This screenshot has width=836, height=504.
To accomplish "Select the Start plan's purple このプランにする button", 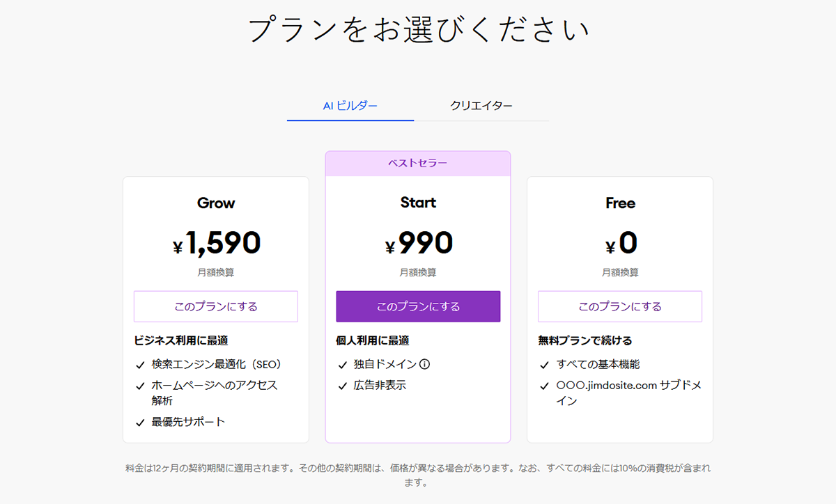I will tap(418, 306).
